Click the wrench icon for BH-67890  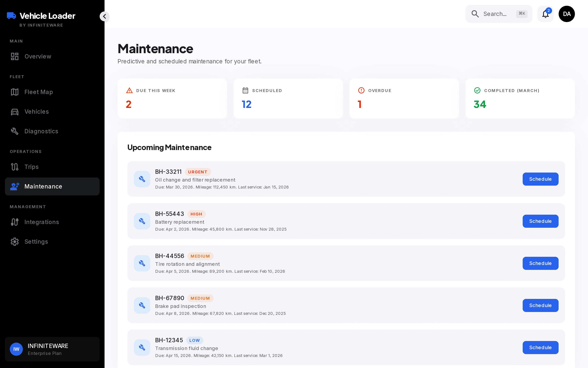[142, 305]
